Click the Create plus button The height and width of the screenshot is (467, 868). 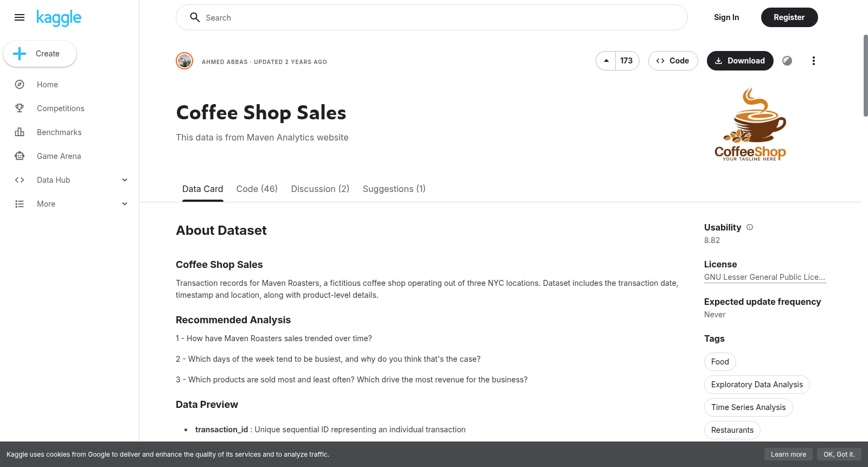40,54
